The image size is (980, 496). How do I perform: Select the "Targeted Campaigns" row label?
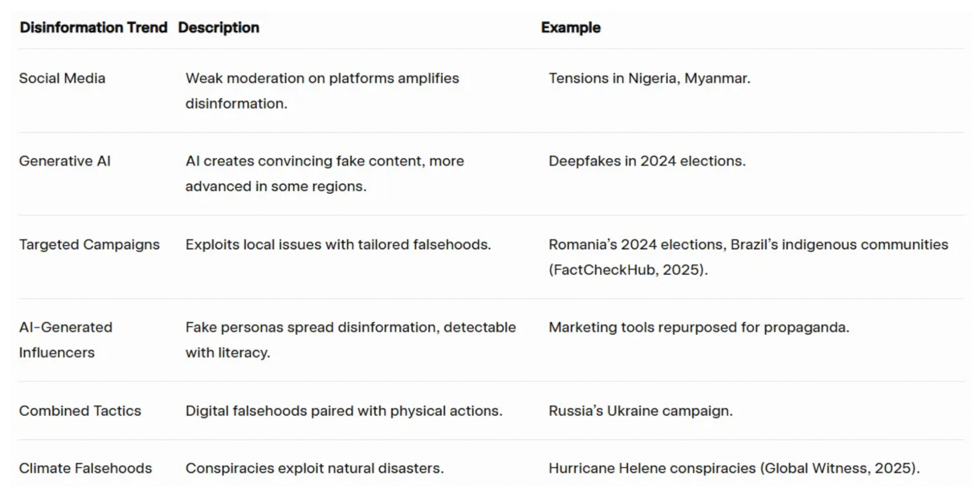tap(89, 245)
